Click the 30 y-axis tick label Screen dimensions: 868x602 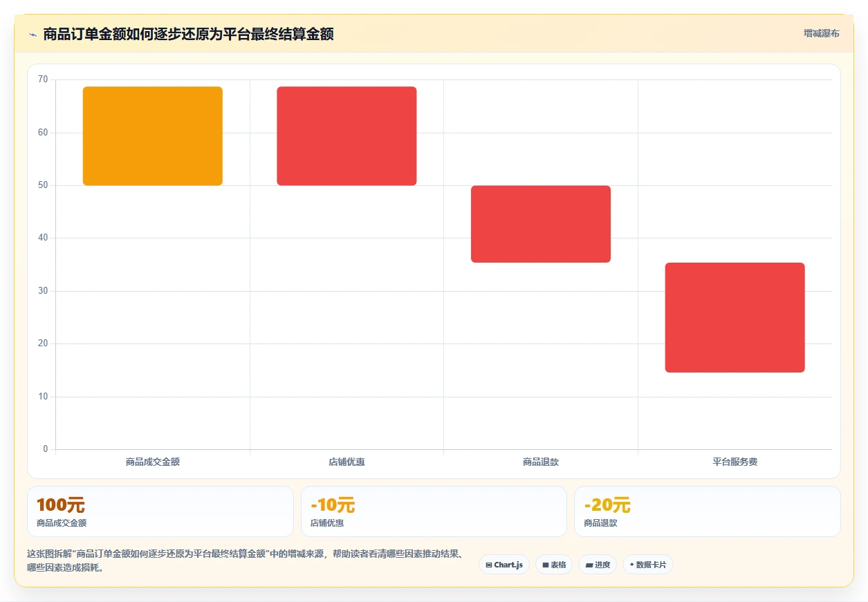[43, 291]
